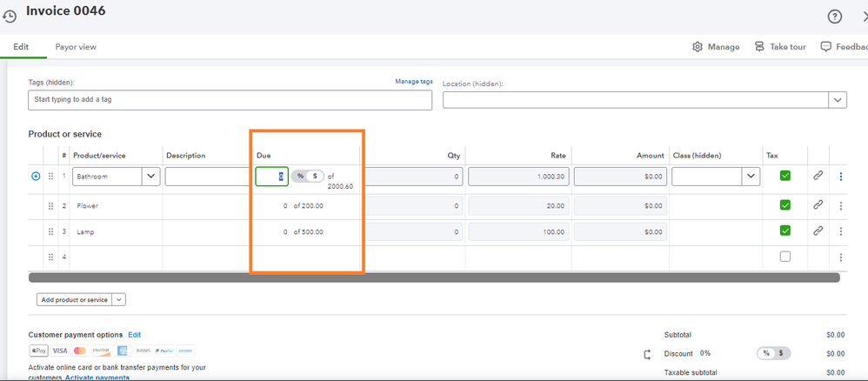Click the Discover payment icon

click(101, 351)
